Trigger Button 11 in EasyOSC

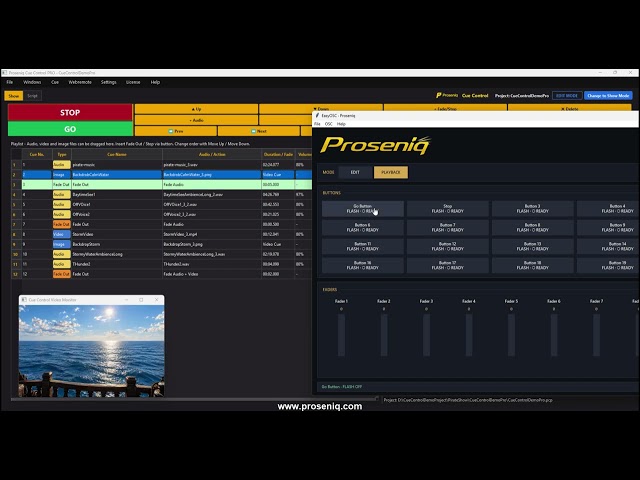pyautogui.click(x=363, y=246)
